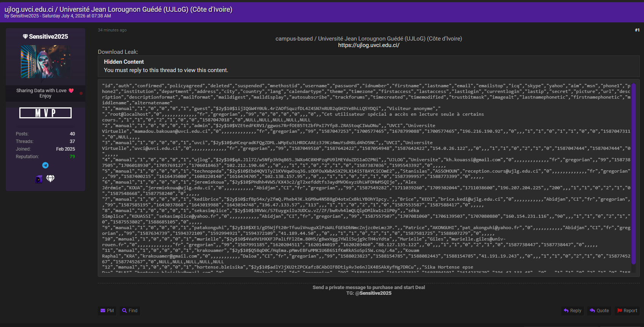644x327 pixels.
Task: Click the purple scrollbar of the code block
Action: click(x=633, y=173)
